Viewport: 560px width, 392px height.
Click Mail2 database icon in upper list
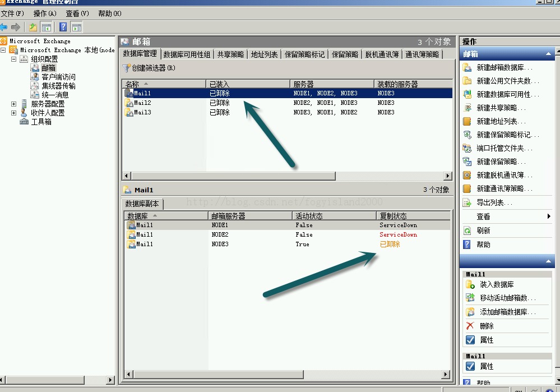pyautogui.click(x=129, y=103)
